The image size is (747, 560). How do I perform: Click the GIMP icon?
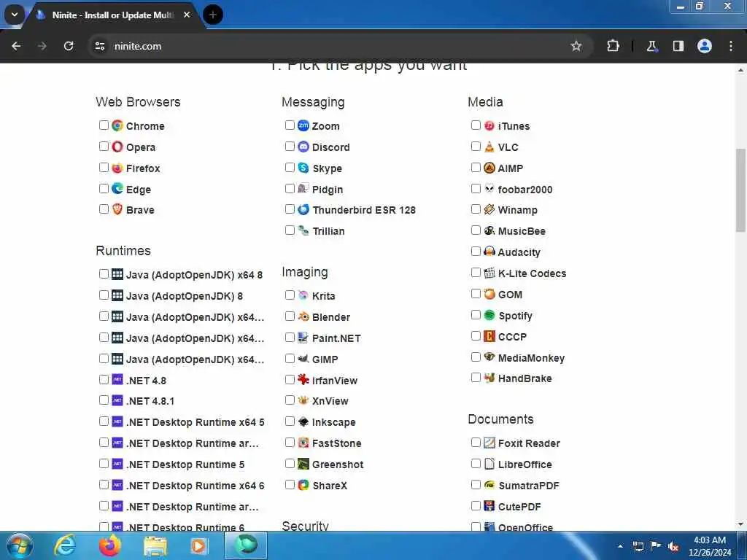(303, 359)
